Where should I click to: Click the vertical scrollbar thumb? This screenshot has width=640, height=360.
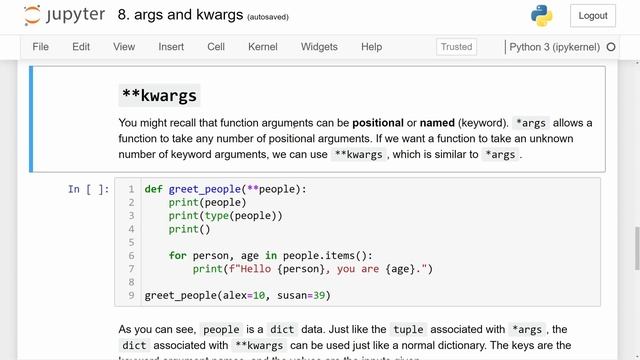click(x=637, y=248)
